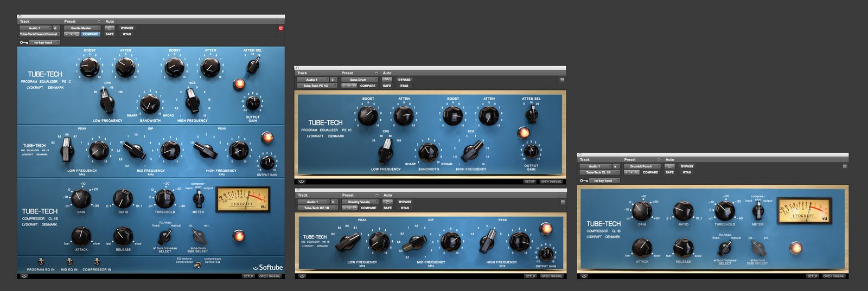The width and height of the screenshot is (868, 291).
Task: Click the preset minus button in Classic Channel window
Action: pyautogui.click(x=66, y=34)
